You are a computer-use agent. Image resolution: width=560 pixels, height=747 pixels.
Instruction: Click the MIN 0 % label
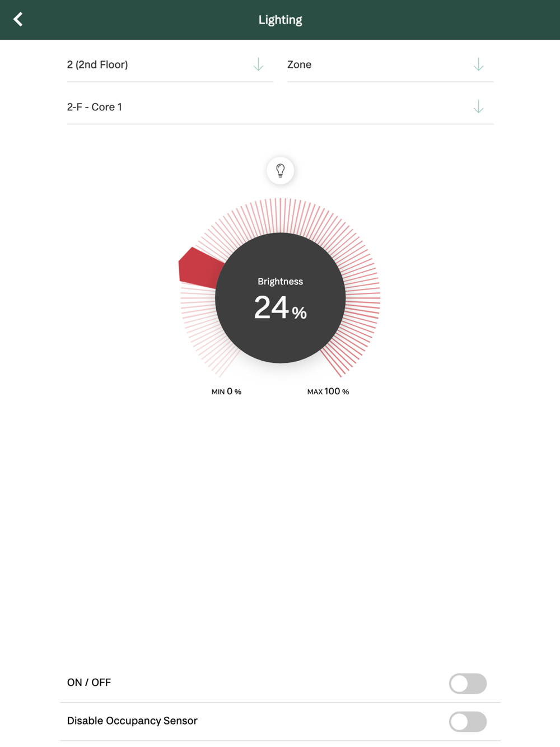click(x=226, y=391)
